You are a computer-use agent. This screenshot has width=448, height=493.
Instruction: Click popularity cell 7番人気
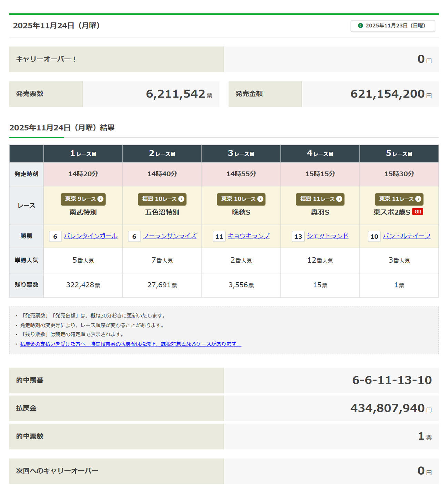pos(162,260)
